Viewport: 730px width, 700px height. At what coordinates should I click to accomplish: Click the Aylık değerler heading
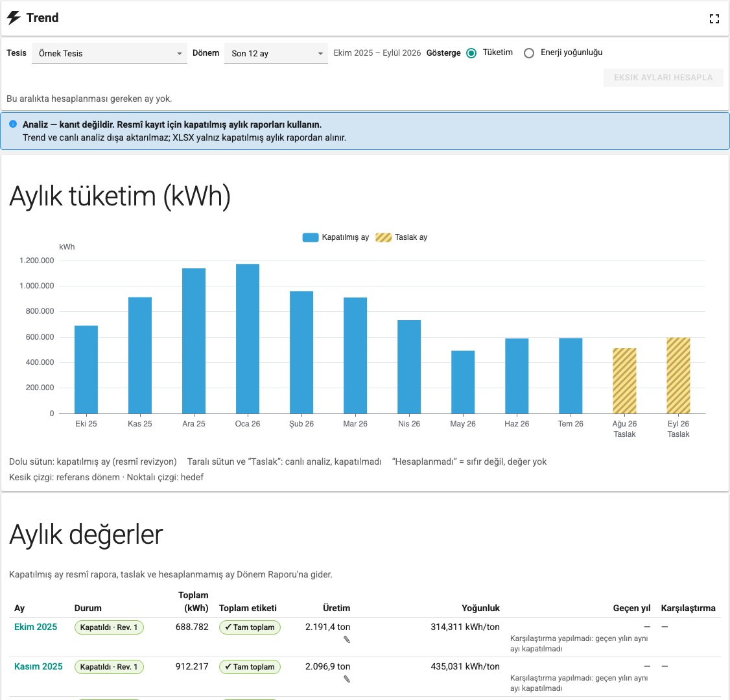tap(86, 534)
